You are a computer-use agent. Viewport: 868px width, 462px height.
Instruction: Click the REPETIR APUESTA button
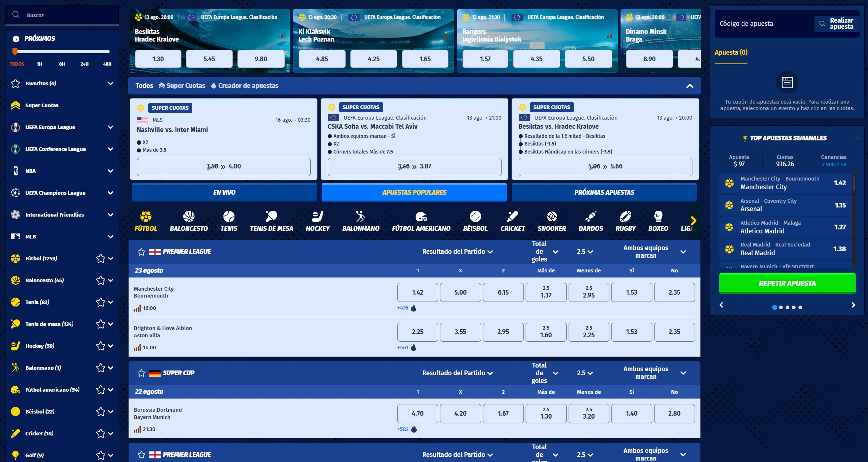pos(787,283)
